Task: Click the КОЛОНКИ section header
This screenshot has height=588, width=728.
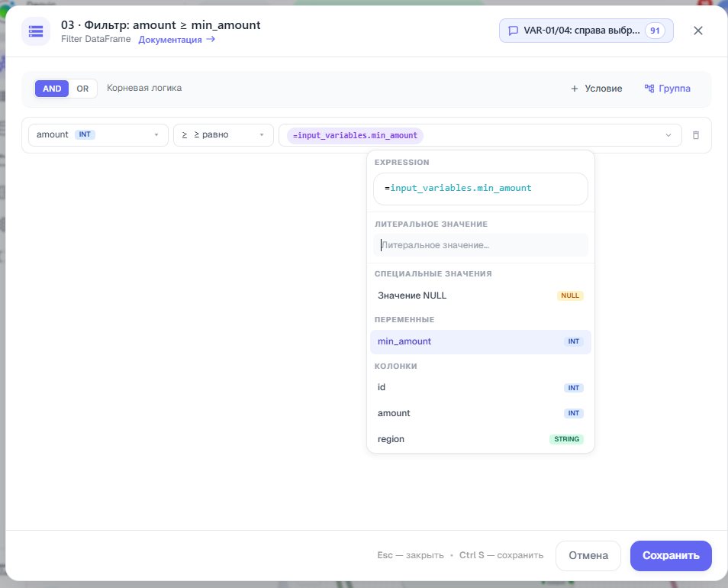Action: [395, 367]
